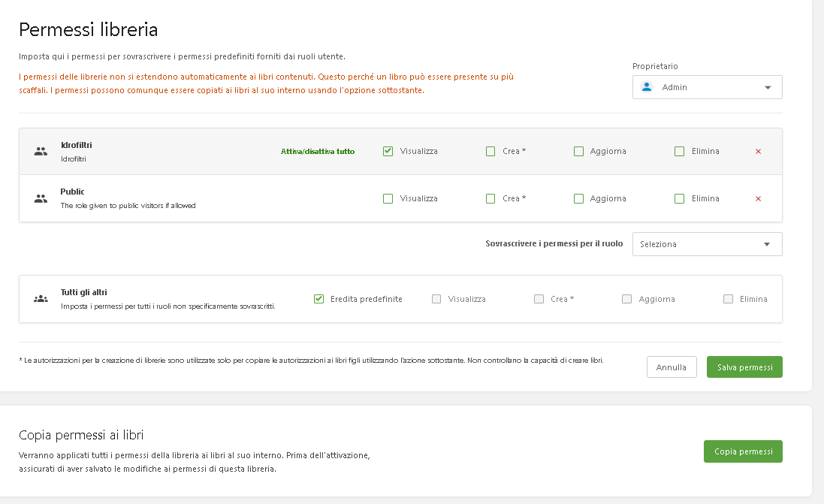The width and height of the screenshot is (824, 504).
Task: Expand the Seleziona role dropdown
Action: tap(706, 244)
